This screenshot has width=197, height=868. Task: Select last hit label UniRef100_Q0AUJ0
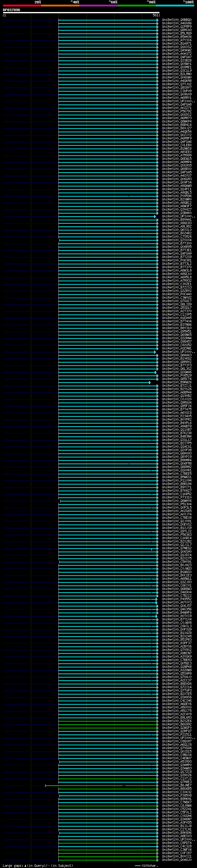click(x=177, y=860)
